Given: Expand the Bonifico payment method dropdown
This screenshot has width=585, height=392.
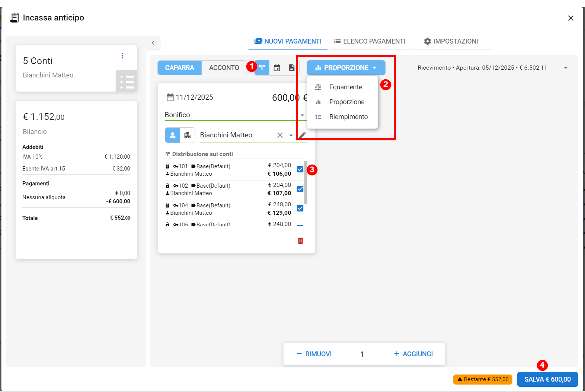Looking at the screenshot, I should (302, 115).
